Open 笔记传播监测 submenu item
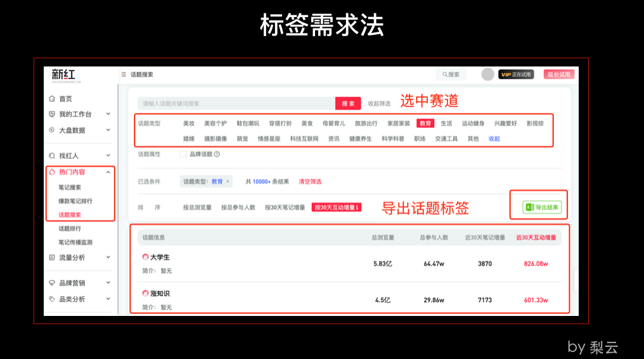The image size is (644, 359). pos(75,242)
